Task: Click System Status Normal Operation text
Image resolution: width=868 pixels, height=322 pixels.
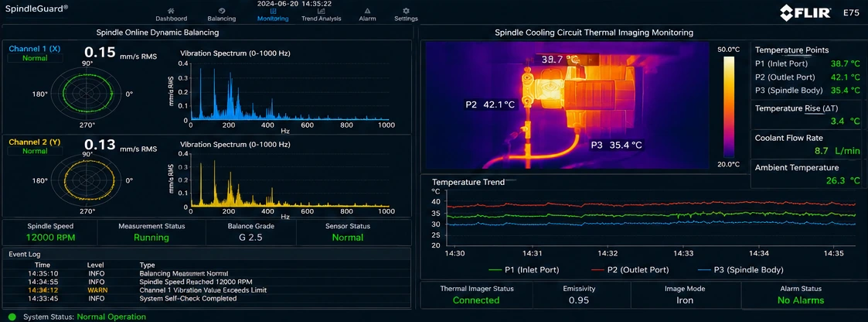Action: pyautogui.click(x=85, y=317)
